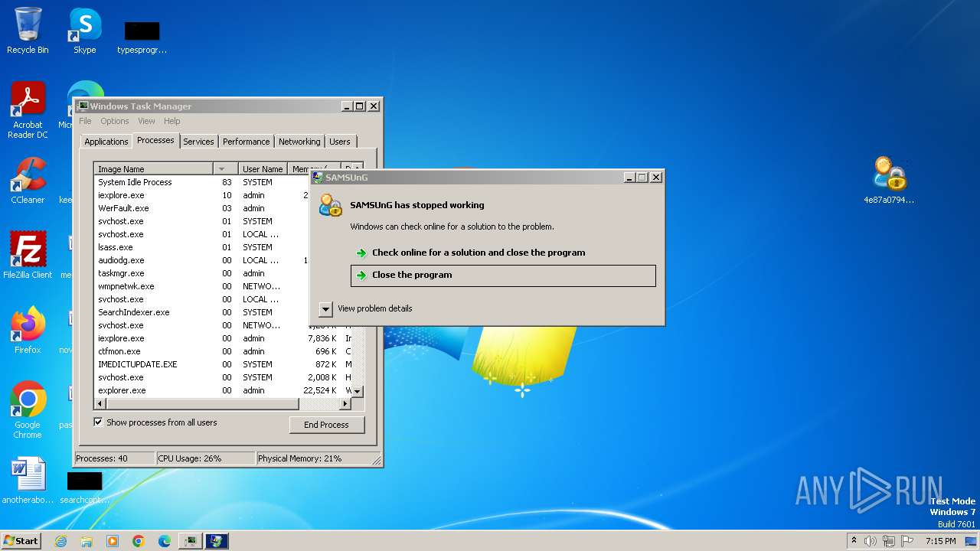
Task: Open the Google Chrome desktop shortcut
Action: [x=28, y=409]
